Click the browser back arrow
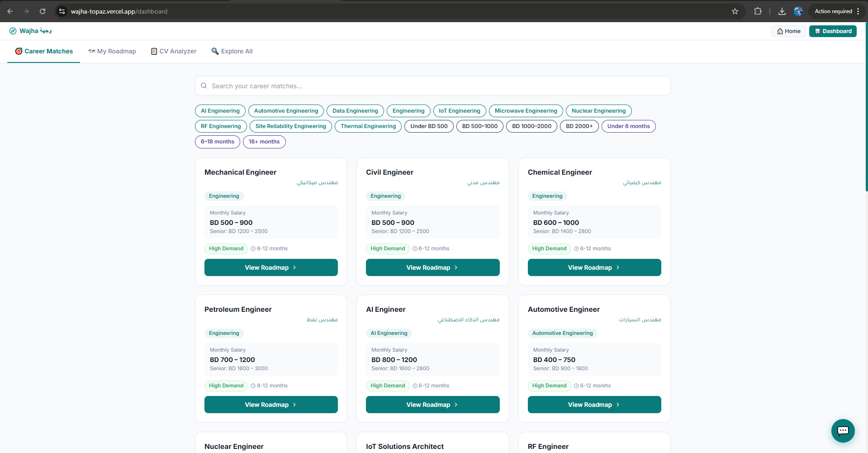Screen dimensions: 868x453 10,11
